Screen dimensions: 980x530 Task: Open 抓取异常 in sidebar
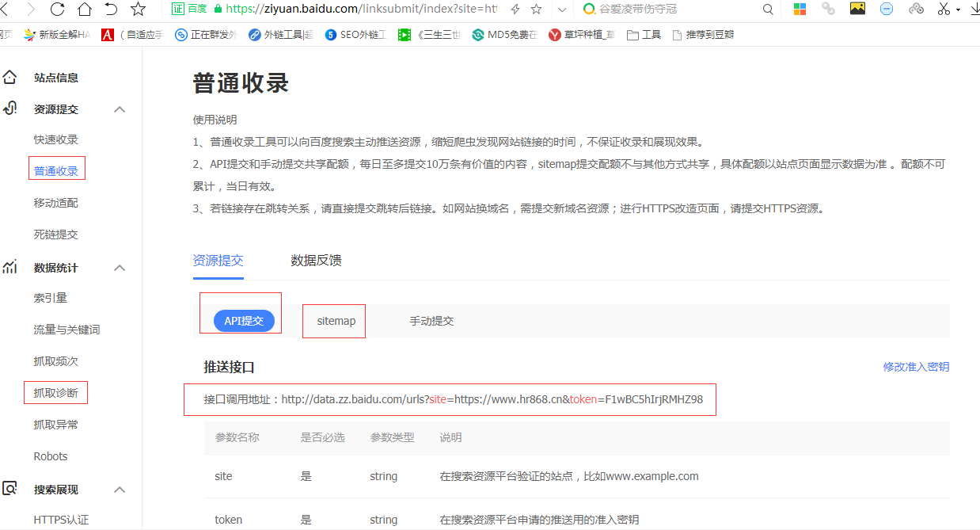[x=56, y=425]
